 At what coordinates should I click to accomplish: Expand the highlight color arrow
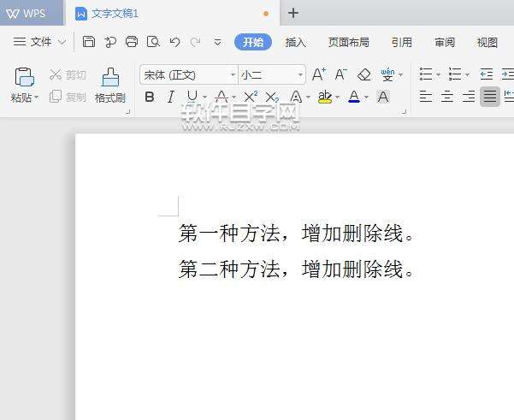(x=337, y=98)
